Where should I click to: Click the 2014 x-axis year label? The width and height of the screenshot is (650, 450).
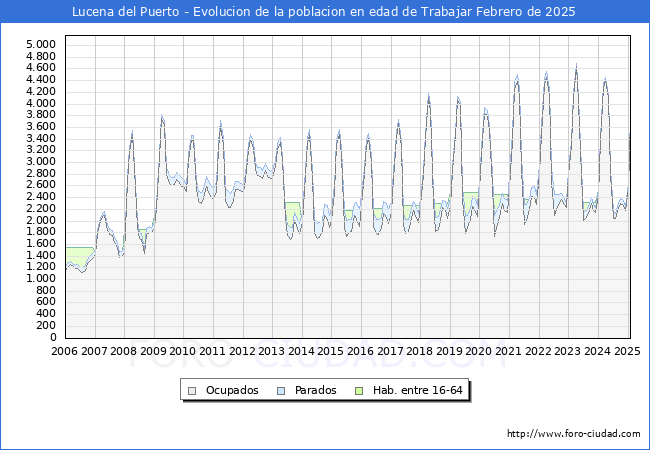[x=301, y=351]
